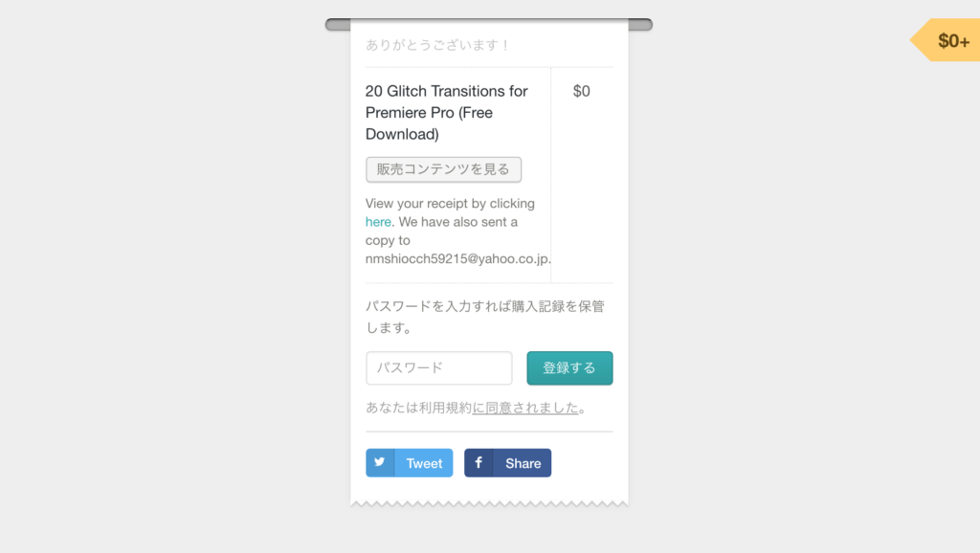
Task: Click the Twitter bird icon
Action: (x=379, y=462)
